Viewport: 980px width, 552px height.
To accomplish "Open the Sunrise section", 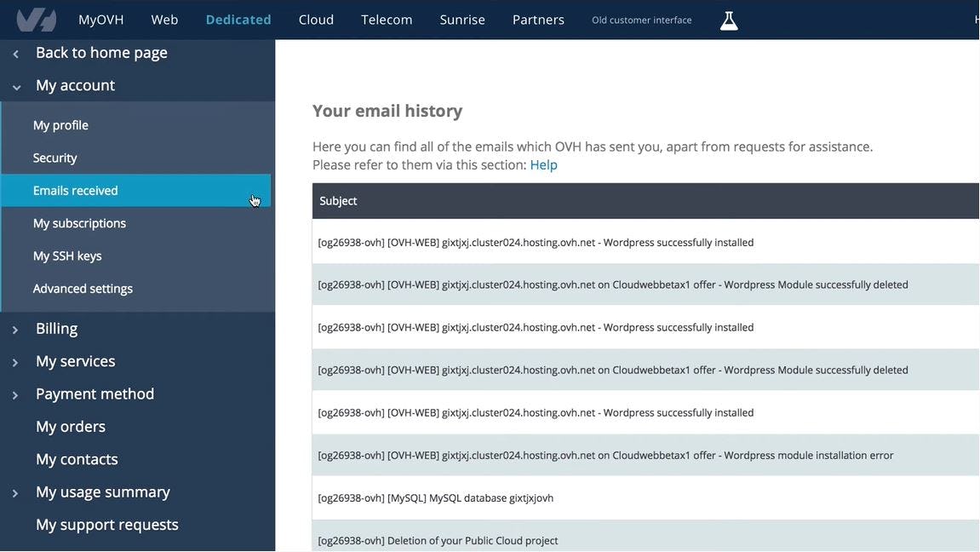I will (x=461, y=20).
